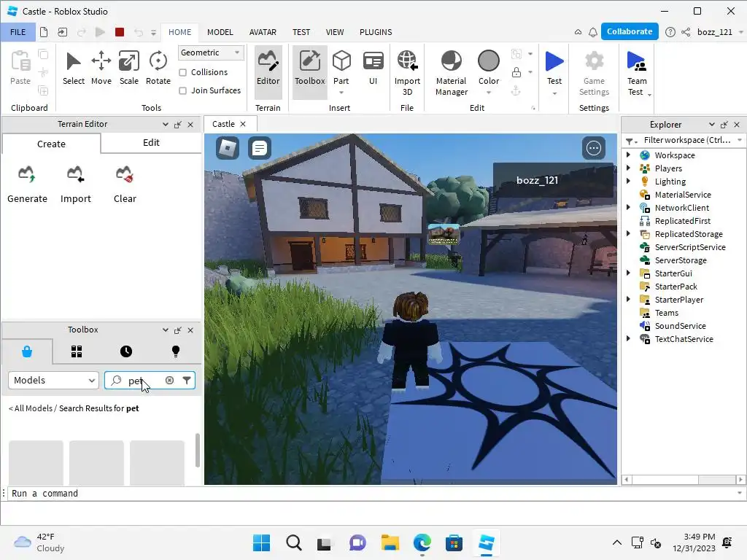747x560 pixels.
Task: Click Import terrain icon
Action: [75, 184]
